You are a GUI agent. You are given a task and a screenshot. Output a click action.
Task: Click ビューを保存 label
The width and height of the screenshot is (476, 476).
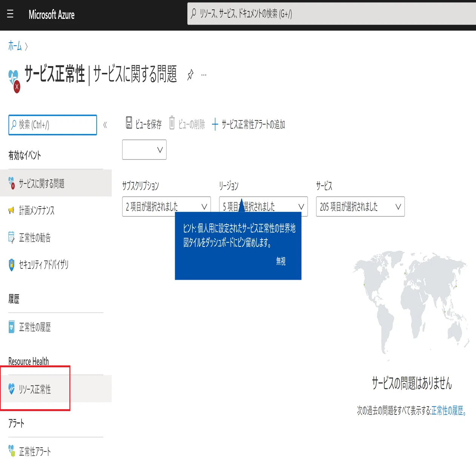point(148,124)
